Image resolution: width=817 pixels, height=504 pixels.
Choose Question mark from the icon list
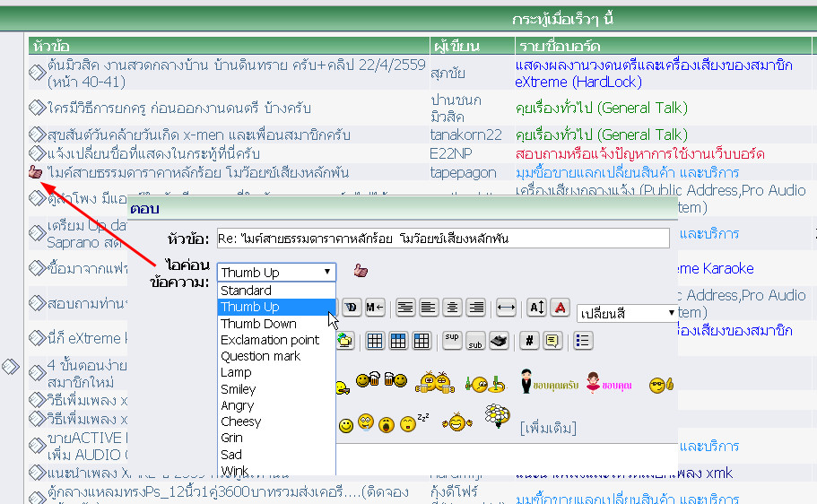pos(276,356)
